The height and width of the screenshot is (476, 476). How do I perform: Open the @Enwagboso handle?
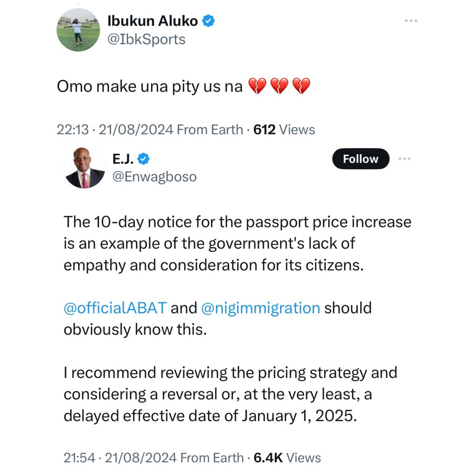tap(154, 177)
